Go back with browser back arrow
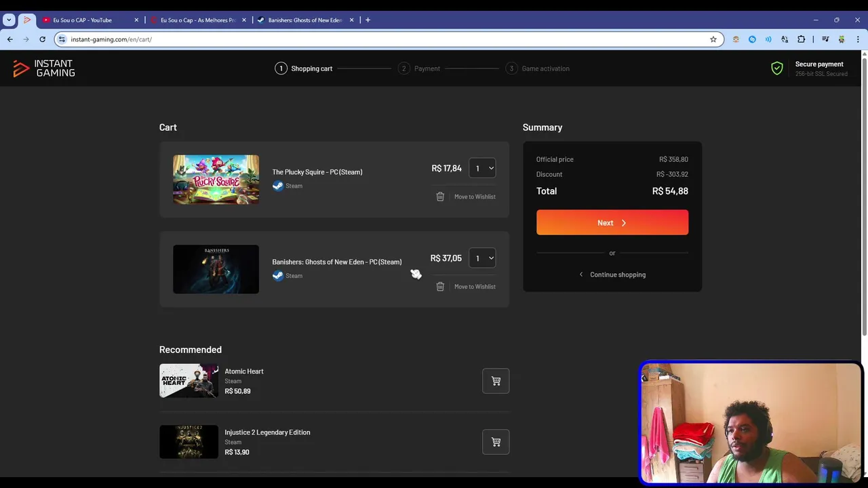Image resolution: width=868 pixels, height=488 pixels. pyautogui.click(x=9, y=39)
